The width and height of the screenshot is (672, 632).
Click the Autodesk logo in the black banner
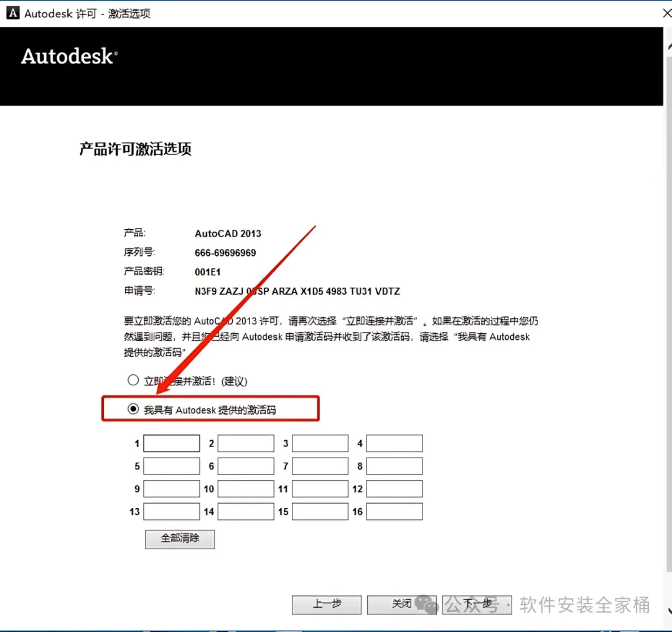click(x=69, y=56)
